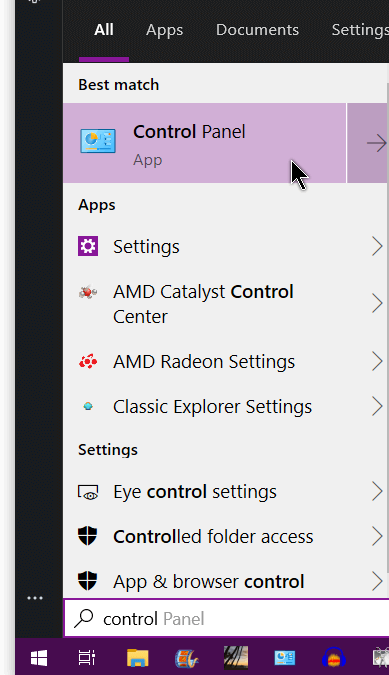Click the search box containing "control"
The image size is (389, 675).
pos(227,619)
